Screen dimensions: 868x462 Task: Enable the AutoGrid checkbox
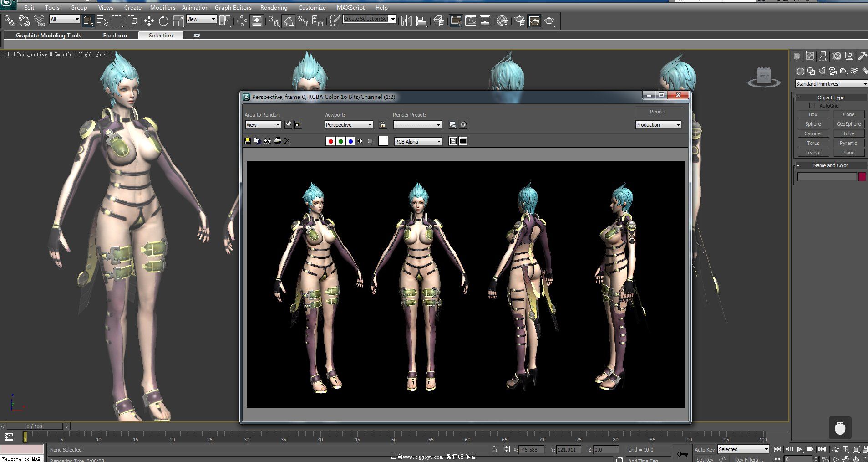(x=812, y=106)
